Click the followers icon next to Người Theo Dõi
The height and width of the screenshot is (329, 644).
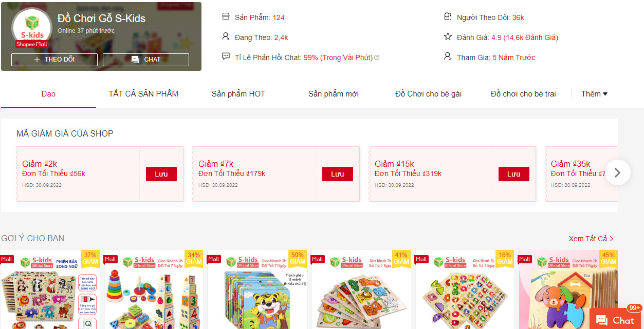tap(448, 17)
